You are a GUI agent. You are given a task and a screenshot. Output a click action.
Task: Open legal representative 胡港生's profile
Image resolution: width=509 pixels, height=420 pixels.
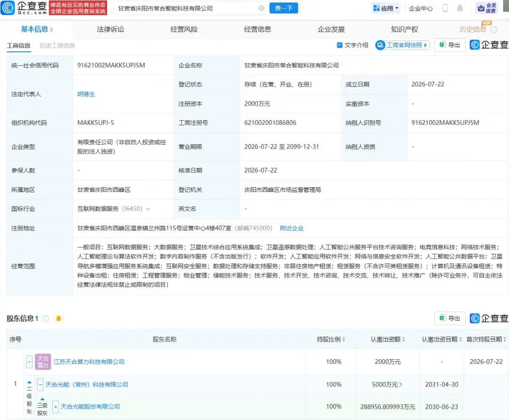pos(86,94)
